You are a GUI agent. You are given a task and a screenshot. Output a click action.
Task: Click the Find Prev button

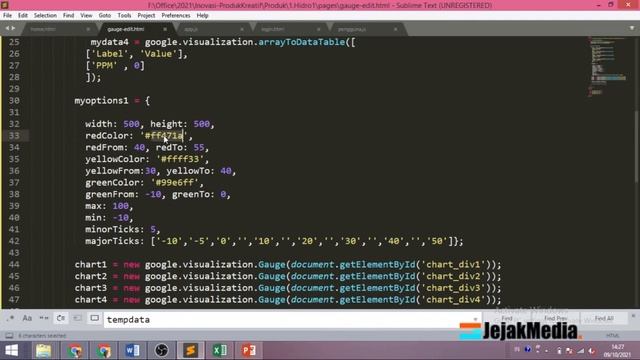555,318
